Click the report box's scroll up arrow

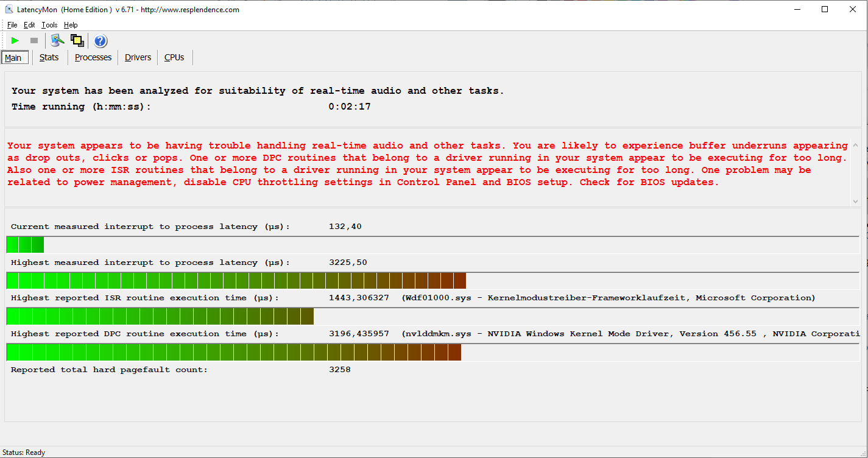tap(856, 146)
